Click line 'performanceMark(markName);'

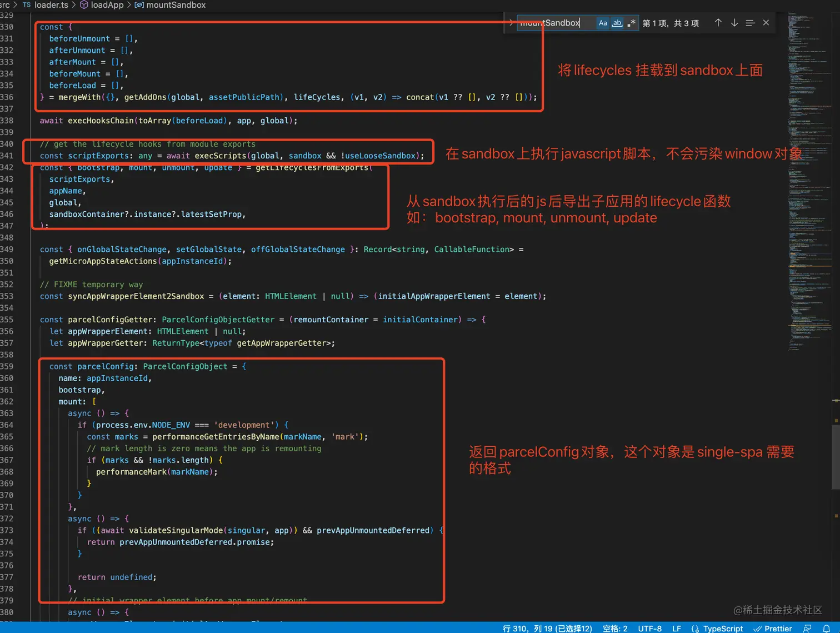[x=157, y=472]
